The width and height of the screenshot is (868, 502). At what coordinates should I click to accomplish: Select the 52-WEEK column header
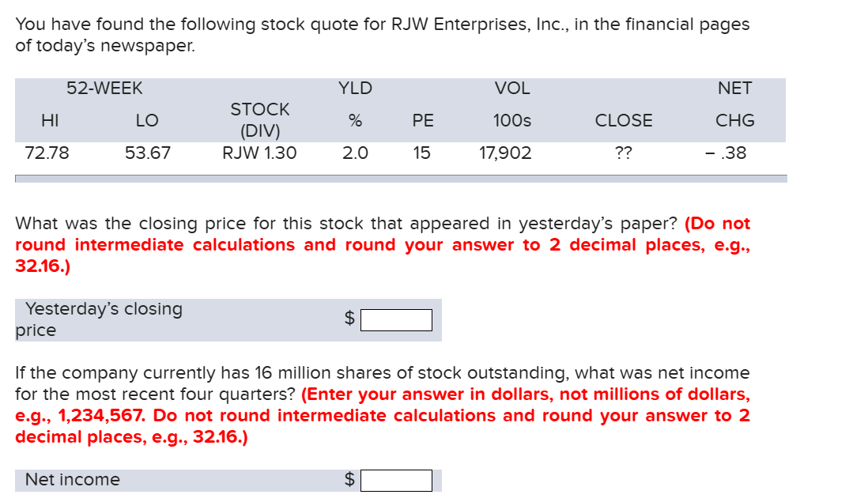click(104, 89)
